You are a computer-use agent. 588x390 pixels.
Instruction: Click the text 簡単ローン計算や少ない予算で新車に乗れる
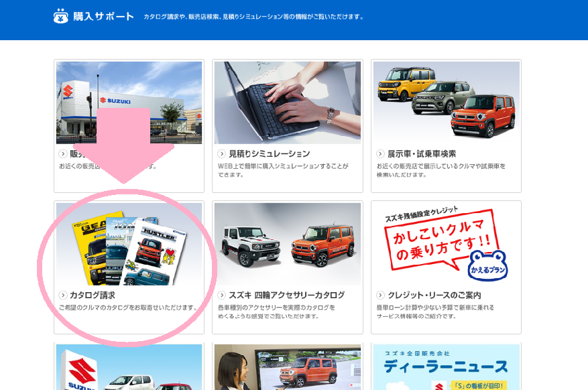[435, 308]
